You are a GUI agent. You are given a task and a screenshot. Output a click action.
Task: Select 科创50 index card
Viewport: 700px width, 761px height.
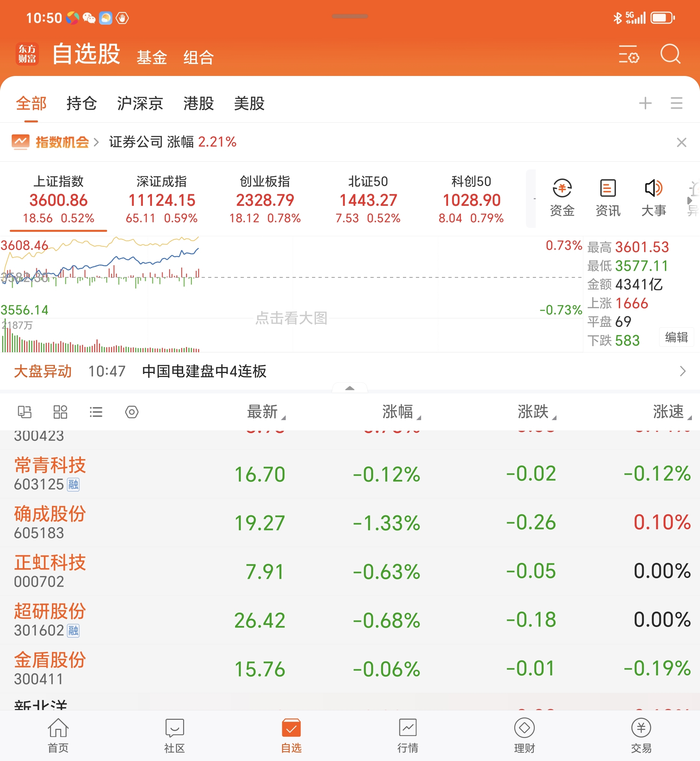tap(471, 200)
